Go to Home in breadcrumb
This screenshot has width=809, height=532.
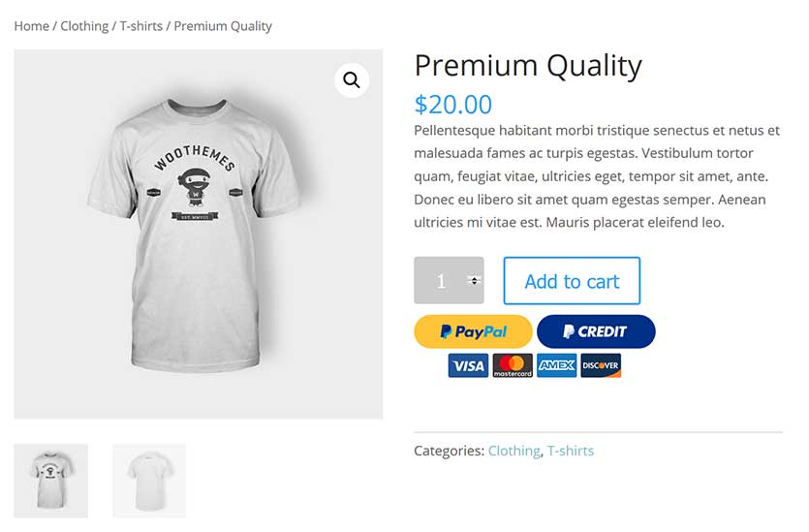point(31,26)
